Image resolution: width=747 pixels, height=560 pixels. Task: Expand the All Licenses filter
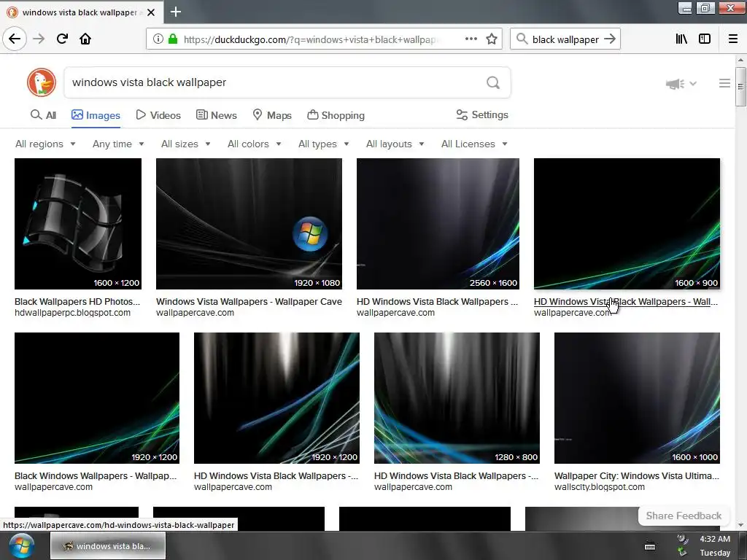coord(474,144)
